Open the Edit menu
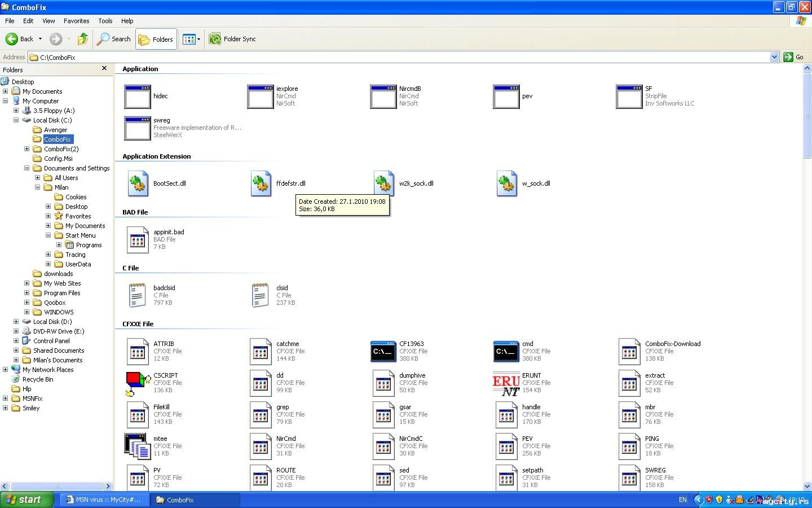The width and height of the screenshot is (812, 508). click(x=28, y=21)
